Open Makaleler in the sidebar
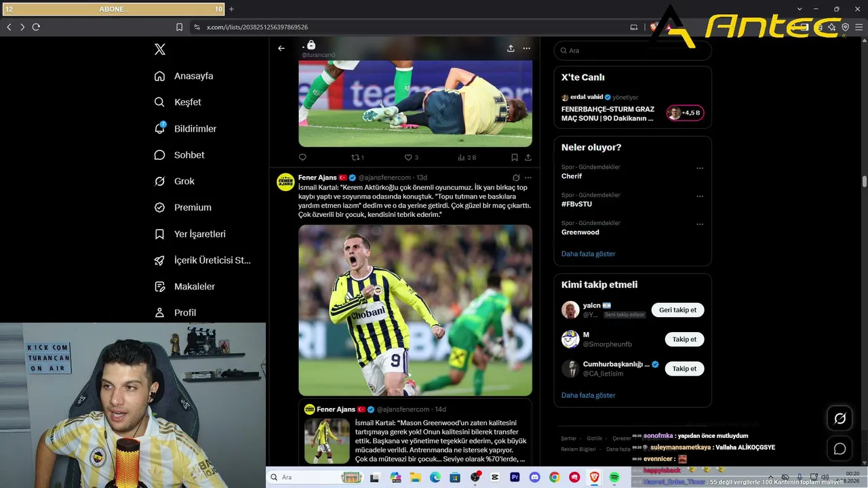 coord(184,287)
